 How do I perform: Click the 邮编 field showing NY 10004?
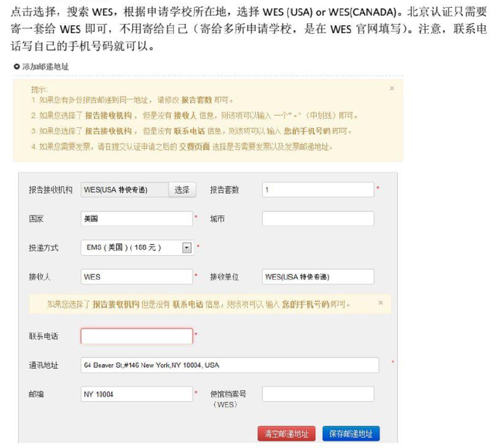[x=136, y=394]
